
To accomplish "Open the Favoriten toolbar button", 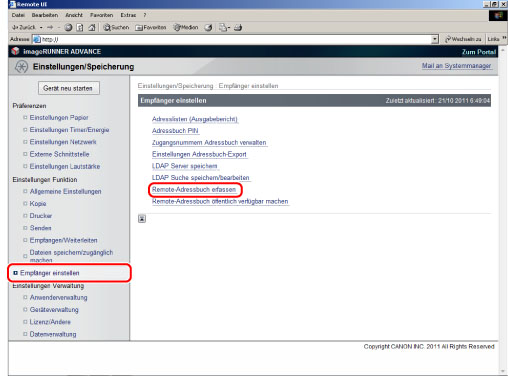I will coord(151,28).
